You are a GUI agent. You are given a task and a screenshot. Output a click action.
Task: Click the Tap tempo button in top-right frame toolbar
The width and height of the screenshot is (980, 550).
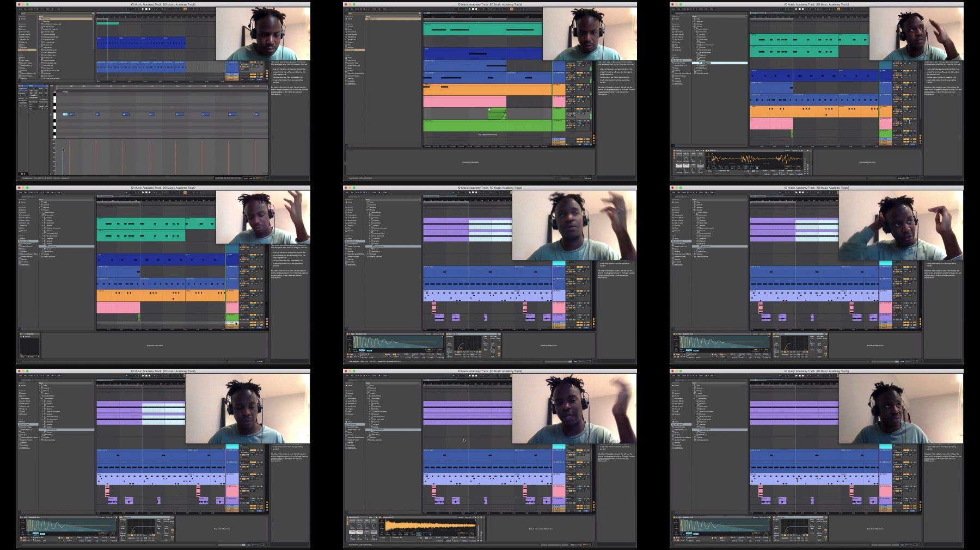pos(679,9)
